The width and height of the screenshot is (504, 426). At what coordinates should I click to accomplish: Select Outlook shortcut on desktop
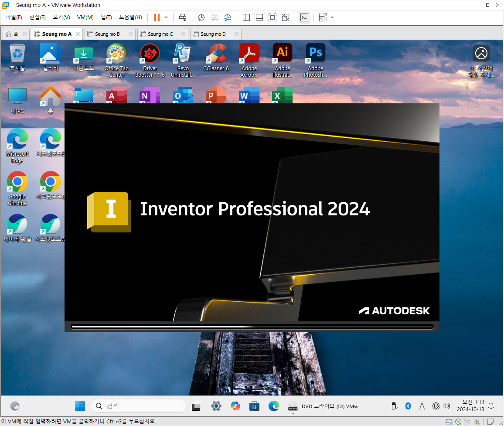tap(183, 95)
